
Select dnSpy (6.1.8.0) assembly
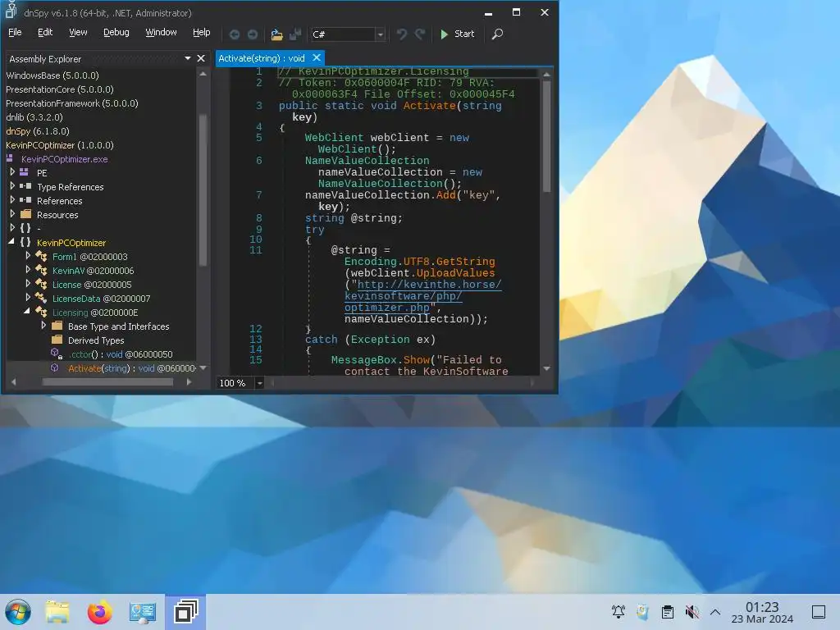coord(38,131)
